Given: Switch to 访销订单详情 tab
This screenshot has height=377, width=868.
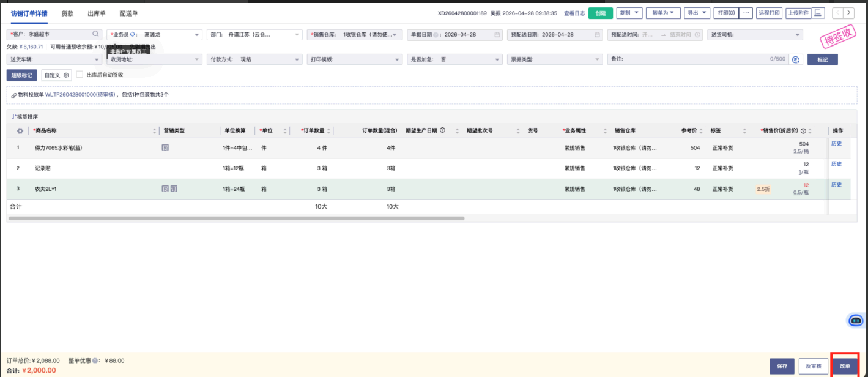Looking at the screenshot, I should [30, 13].
